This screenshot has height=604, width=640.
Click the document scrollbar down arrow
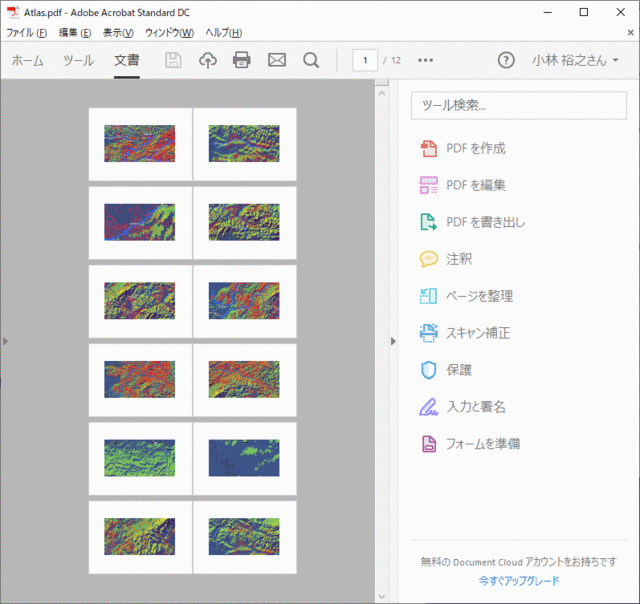click(x=382, y=596)
